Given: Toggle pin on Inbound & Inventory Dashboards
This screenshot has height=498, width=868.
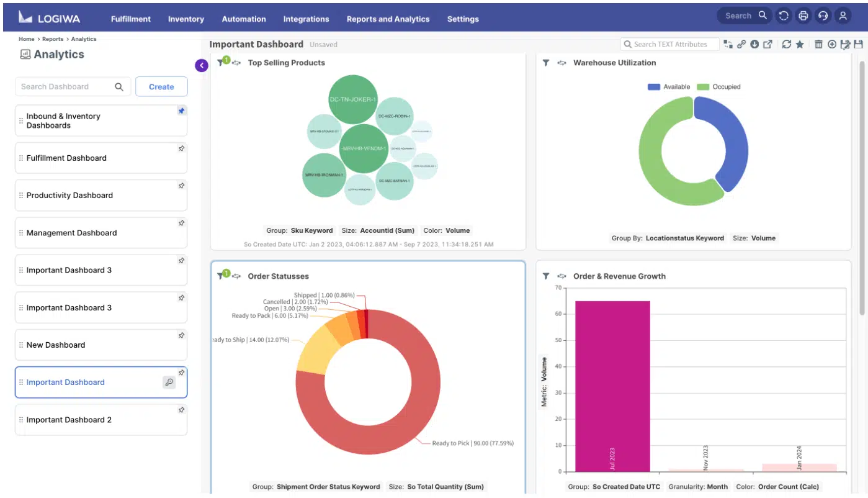Looking at the screenshot, I should (181, 111).
